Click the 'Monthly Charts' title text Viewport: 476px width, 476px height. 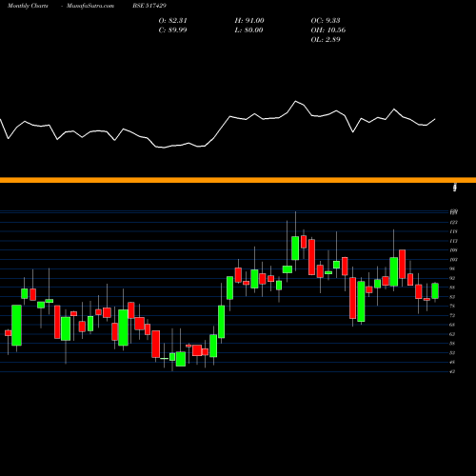tap(28, 6)
